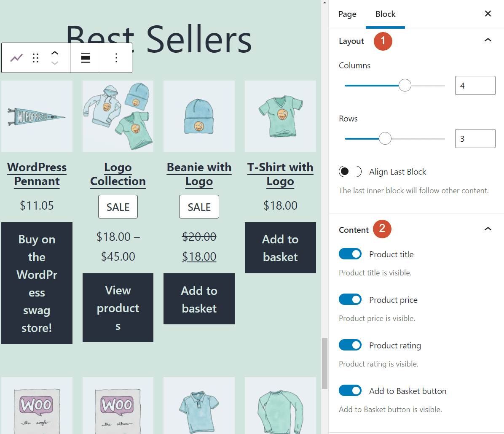Viewport: 504px width, 434px height.
Task: Enable the Align Last Block switch
Action: coord(350,171)
